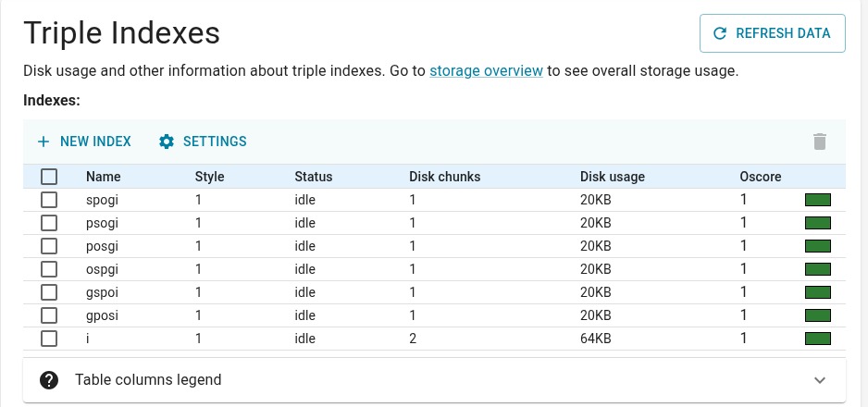The image size is (868, 407).
Task: Click the Name column header
Action: coord(103,177)
